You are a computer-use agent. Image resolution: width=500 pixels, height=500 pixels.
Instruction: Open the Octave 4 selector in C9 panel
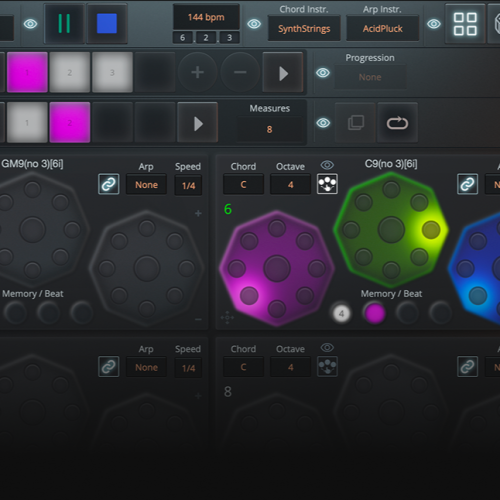[290, 184]
